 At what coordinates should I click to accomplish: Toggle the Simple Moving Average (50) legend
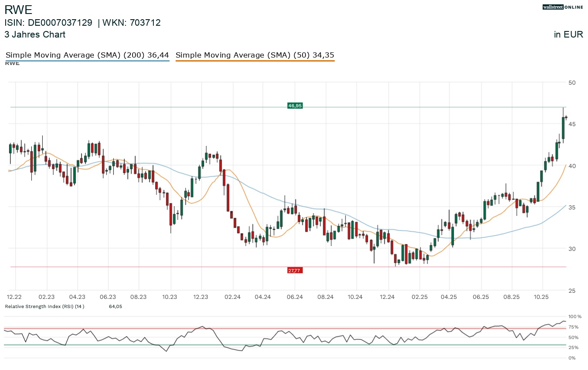click(x=255, y=55)
